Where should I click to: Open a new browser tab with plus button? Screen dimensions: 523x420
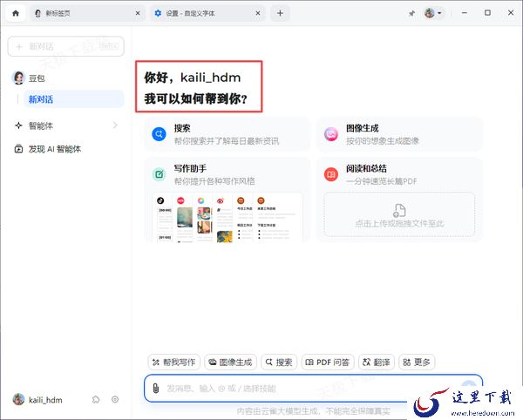click(280, 13)
